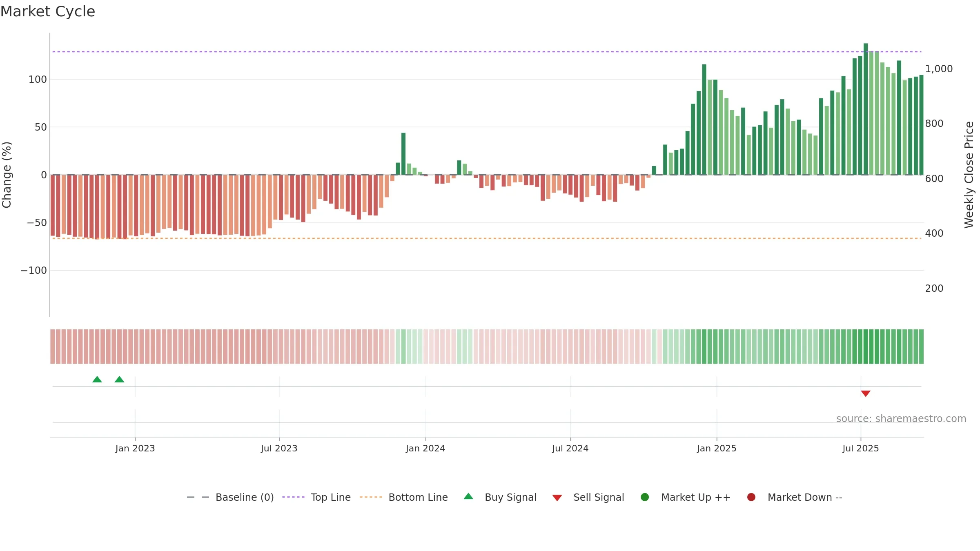Click the 200 tick on the right axis
Image resolution: width=980 pixels, height=551 pixels.
[934, 288]
